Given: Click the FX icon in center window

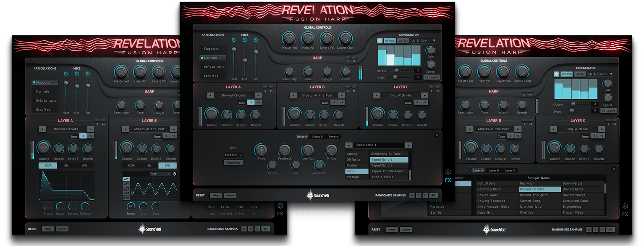Looking at the screenshot, I should (448, 180).
